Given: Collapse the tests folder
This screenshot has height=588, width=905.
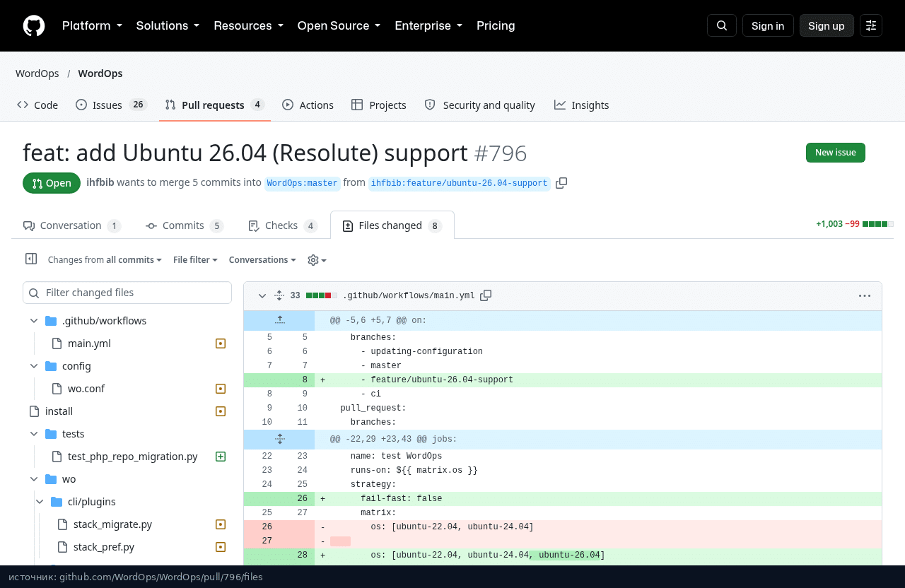Looking at the screenshot, I should click(x=34, y=434).
